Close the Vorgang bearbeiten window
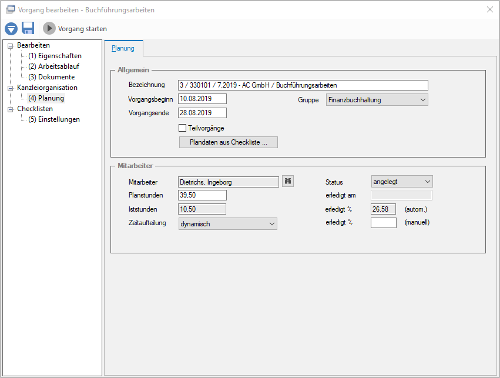The image size is (500, 378). pyautogui.click(x=490, y=9)
